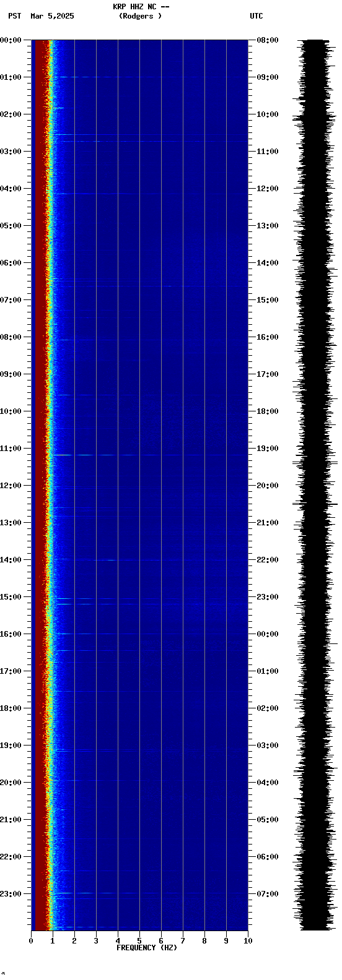Click the 'FREQUENCY (HZ)' axis title
This screenshot has width=342, height=980.
(x=147, y=948)
